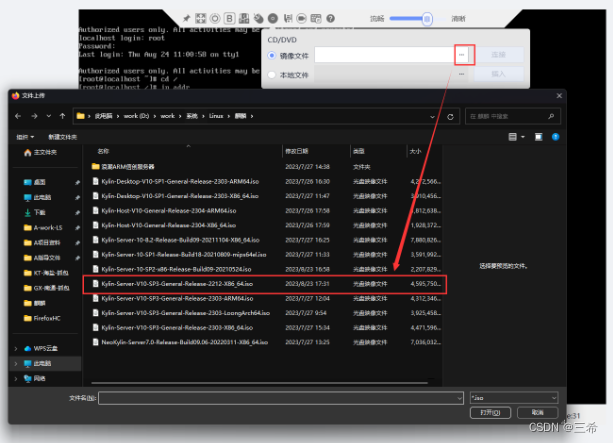Select Kylin-Server-V10-SP3-General-Release-2212-X86_64.iso file
Image resolution: width=613 pixels, height=443 pixels.
(x=177, y=284)
